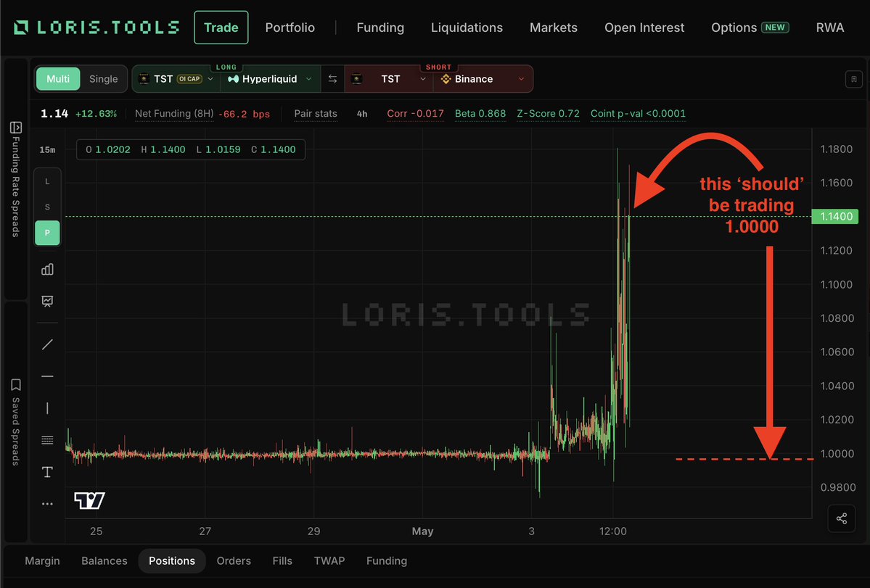Click the TradingView logo on chart
870x588 pixels.
(x=89, y=500)
